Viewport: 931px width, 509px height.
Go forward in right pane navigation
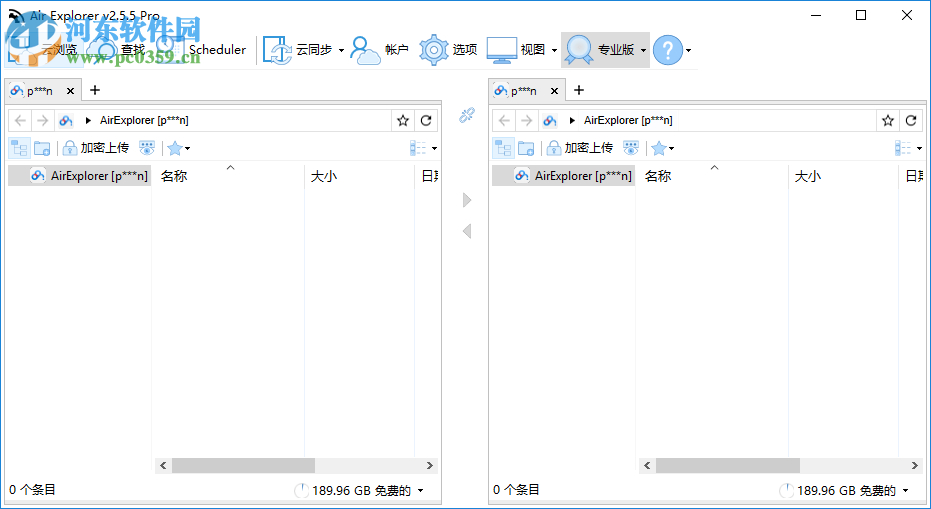point(526,121)
